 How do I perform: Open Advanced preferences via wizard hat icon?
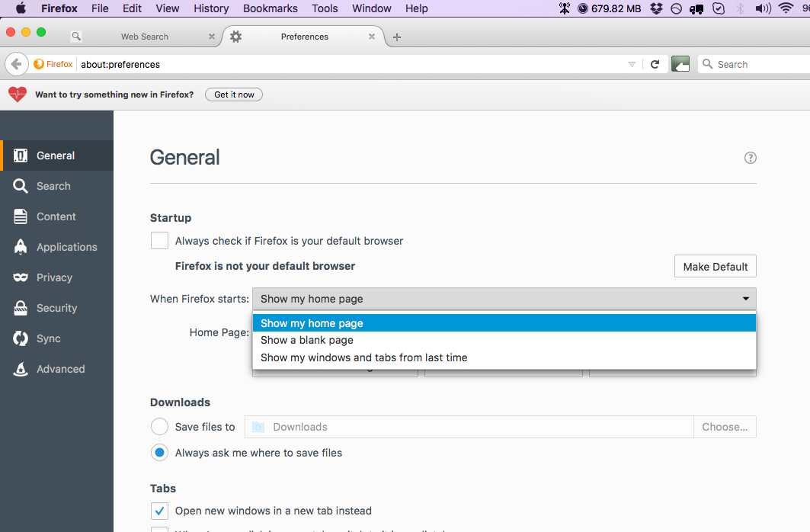coord(21,369)
